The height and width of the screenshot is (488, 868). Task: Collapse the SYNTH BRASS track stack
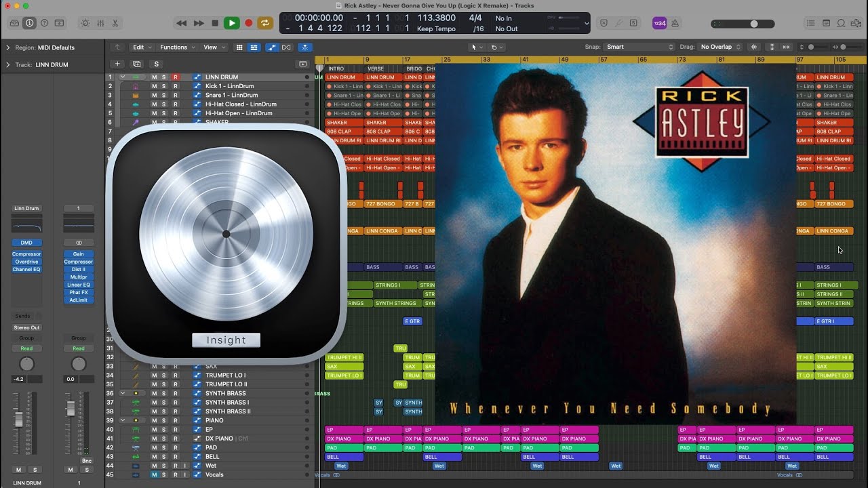[x=123, y=393]
